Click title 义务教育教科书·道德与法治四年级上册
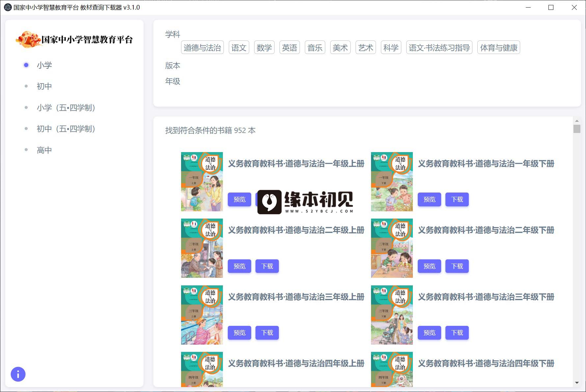 click(296, 363)
